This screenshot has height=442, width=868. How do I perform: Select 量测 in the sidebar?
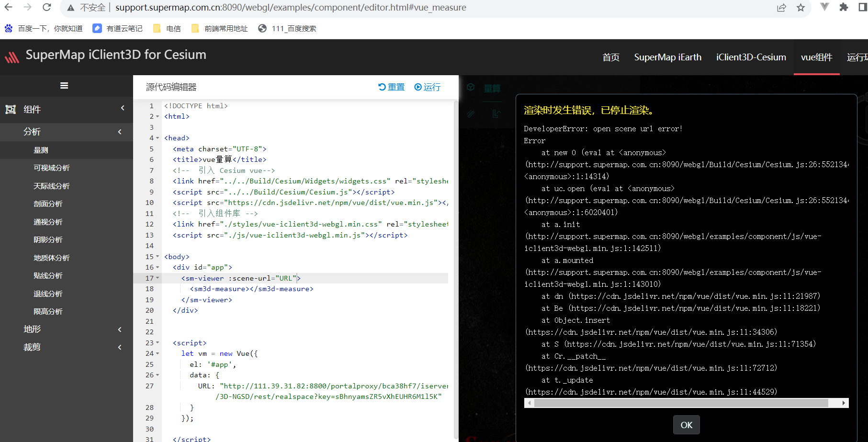coord(41,150)
